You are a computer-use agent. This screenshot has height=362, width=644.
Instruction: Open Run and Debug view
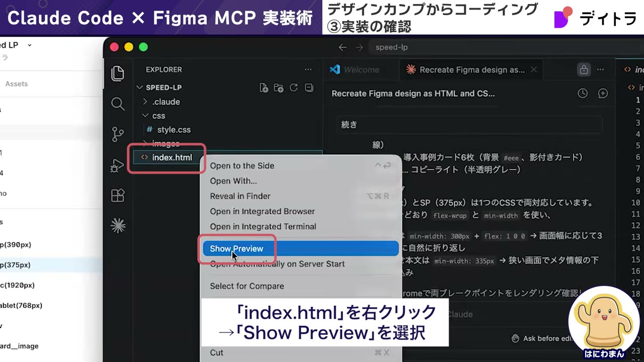117,165
